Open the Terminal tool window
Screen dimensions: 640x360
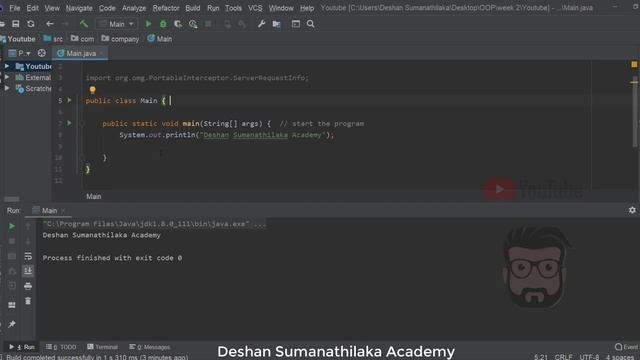pyautogui.click(x=102, y=347)
